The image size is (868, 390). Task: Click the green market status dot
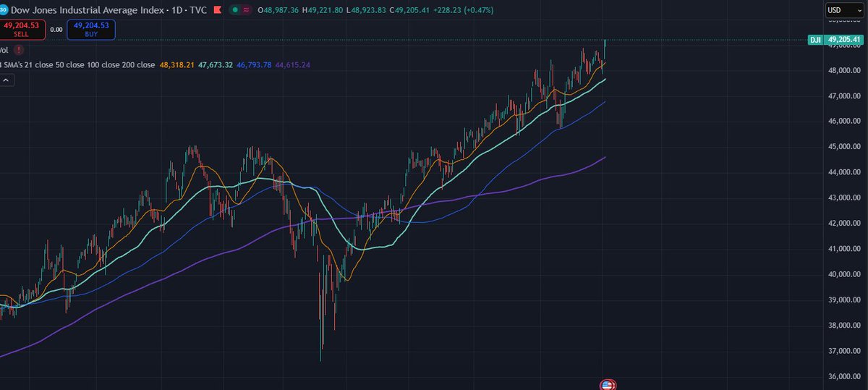(x=236, y=11)
